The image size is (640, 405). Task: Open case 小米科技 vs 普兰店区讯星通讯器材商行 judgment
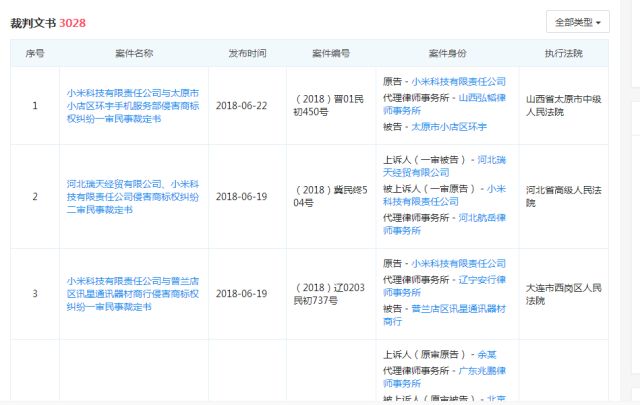(133, 294)
